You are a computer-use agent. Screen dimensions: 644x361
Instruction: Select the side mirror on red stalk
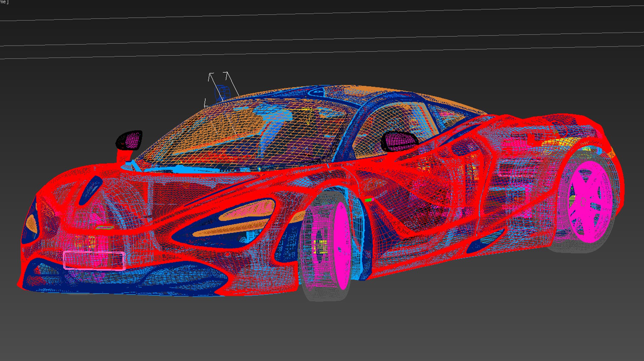[x=129, y=140]
